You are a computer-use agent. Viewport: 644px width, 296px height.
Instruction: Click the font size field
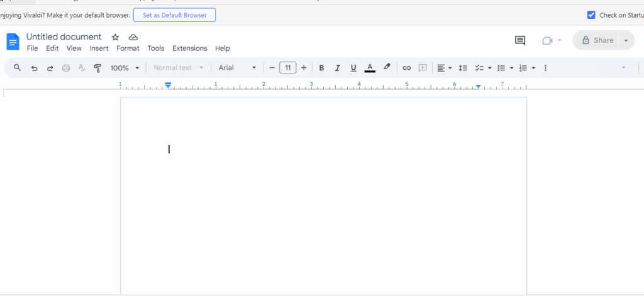click(x=287, y=68)
